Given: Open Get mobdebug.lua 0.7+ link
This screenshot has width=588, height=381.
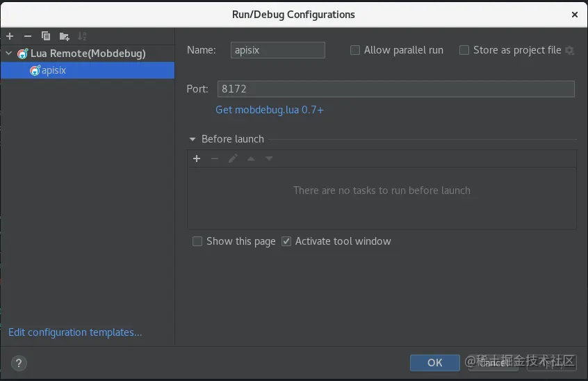Looking at the screenshot, I should tap(269, 110).
